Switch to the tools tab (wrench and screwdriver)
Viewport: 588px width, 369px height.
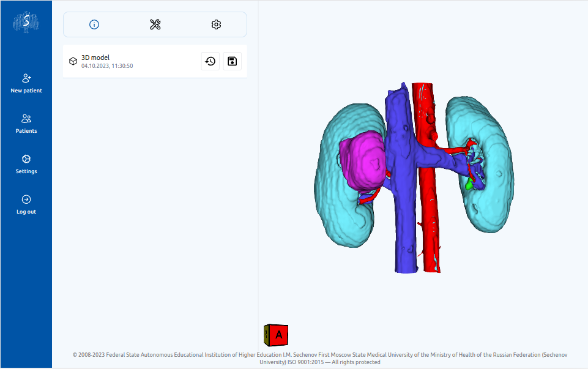(x=155, y=24)
